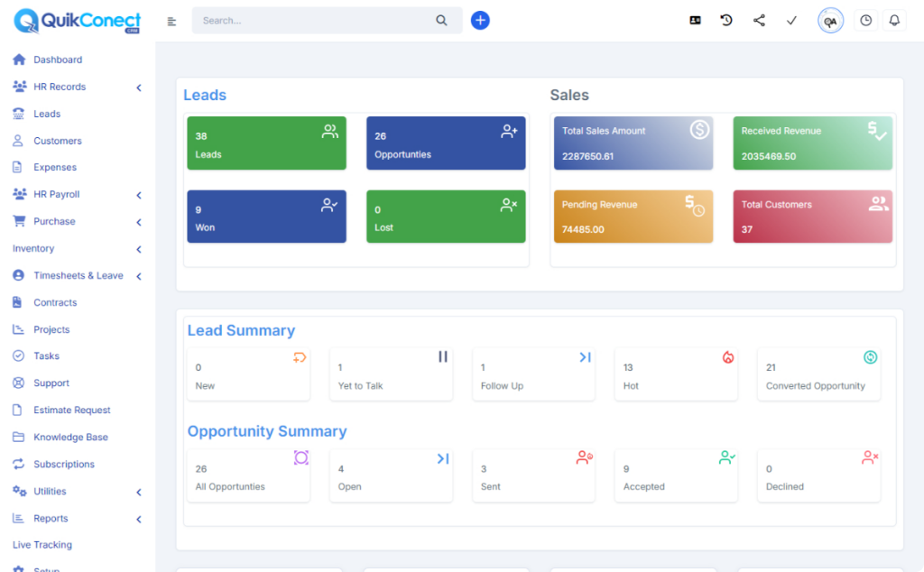
Task: Click the Dashboard home icon
Action: coord(19,60)
